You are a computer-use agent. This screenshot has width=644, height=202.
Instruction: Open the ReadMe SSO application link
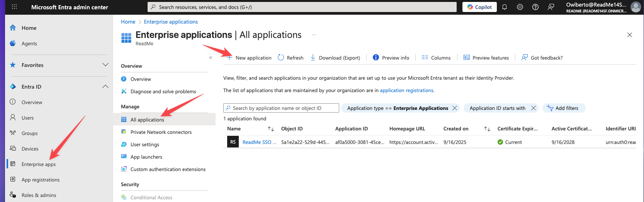[259, 142]
